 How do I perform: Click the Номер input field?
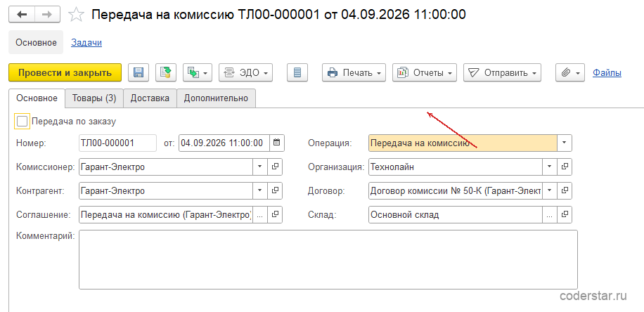[117, 143]
